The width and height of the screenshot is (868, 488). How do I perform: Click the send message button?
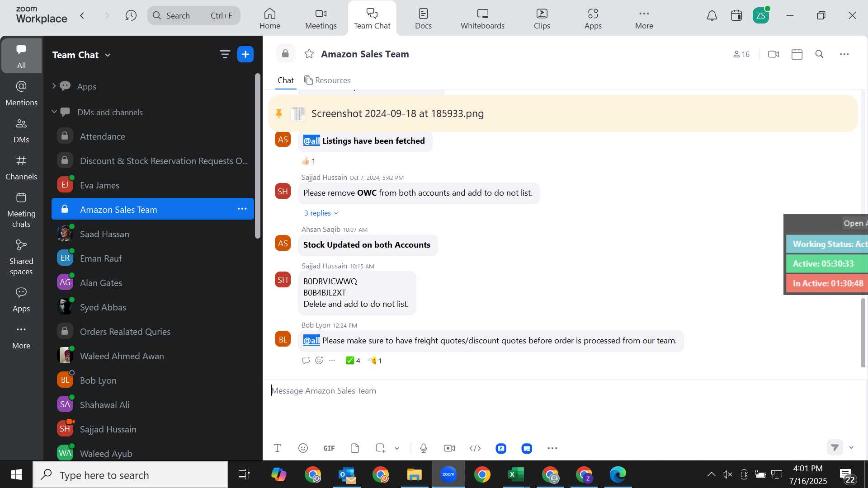(x=835, y=447)
